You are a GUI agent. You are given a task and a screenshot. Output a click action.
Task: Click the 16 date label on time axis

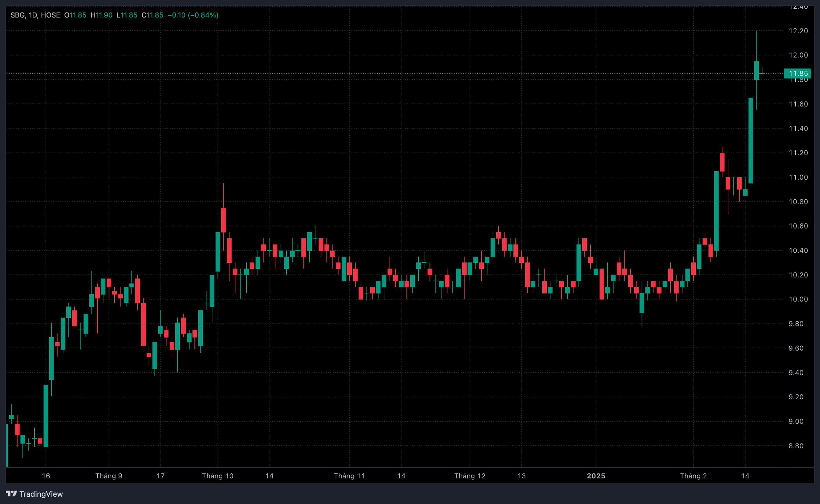(46, 476)
